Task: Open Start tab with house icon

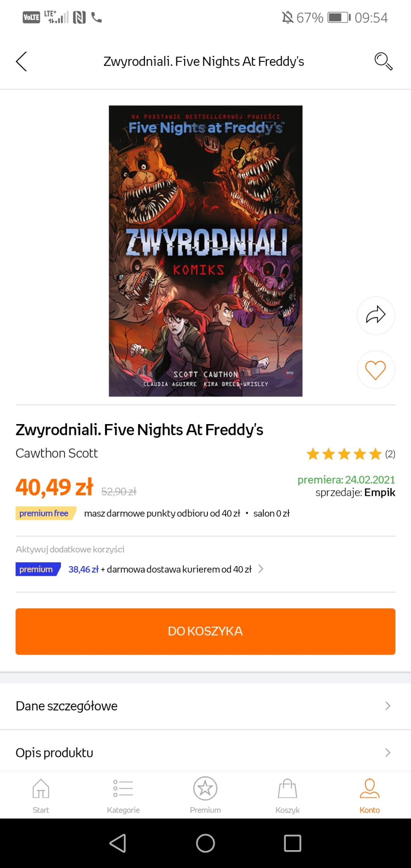Action: coord(41,795)
